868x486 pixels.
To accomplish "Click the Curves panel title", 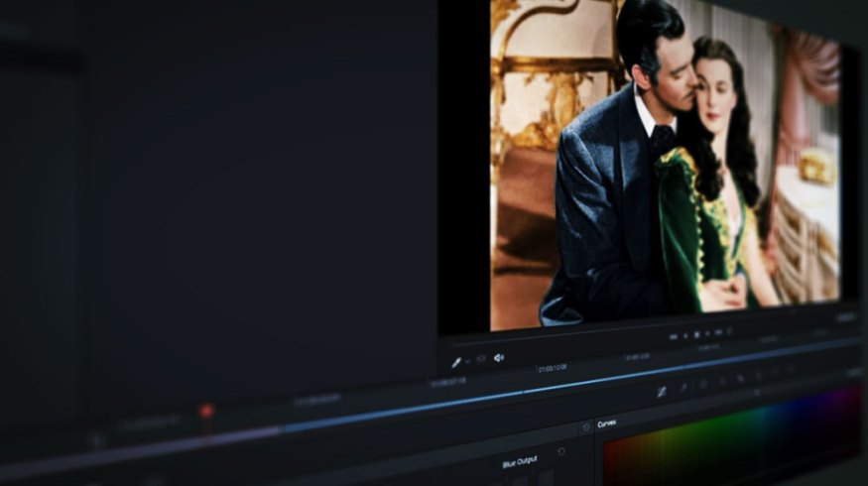I will pos(607,424).
